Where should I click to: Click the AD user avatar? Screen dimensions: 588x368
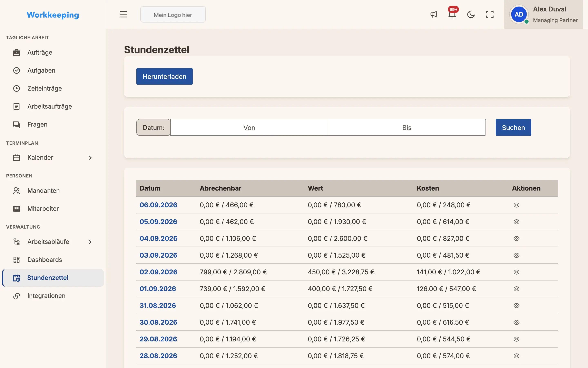[x=519, y=15]
